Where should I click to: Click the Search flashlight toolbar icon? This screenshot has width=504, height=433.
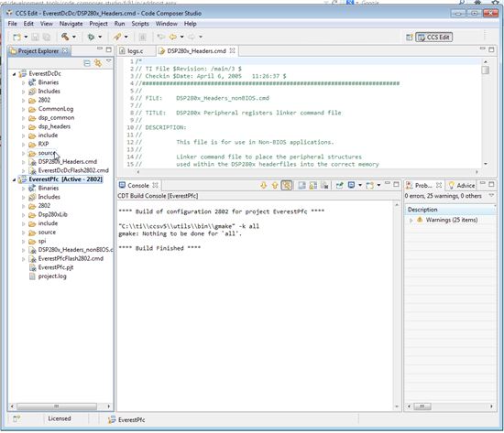[x=117, y=37]
